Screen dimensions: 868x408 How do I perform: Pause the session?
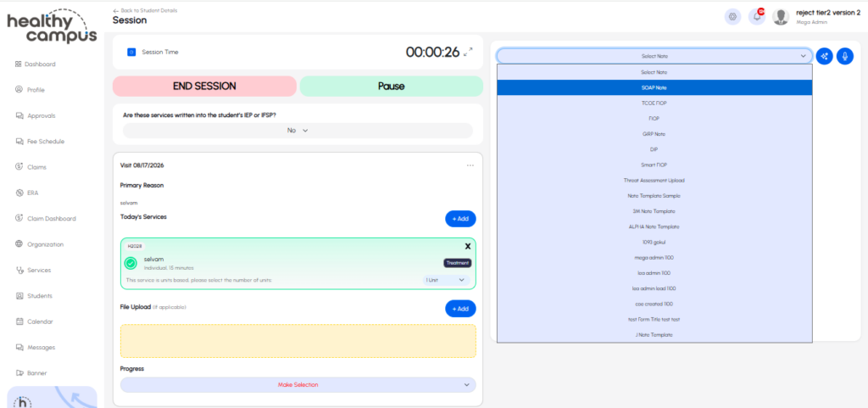(x=392, y=87)
